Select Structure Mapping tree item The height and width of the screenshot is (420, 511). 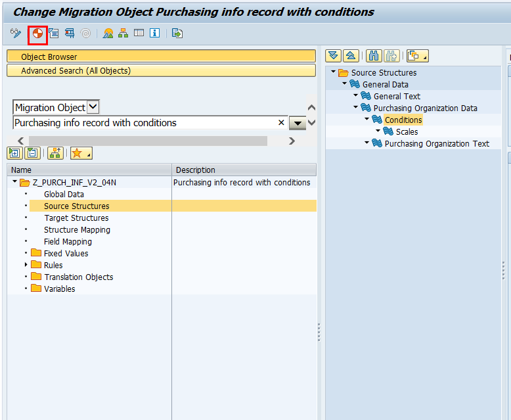(77, 229)
